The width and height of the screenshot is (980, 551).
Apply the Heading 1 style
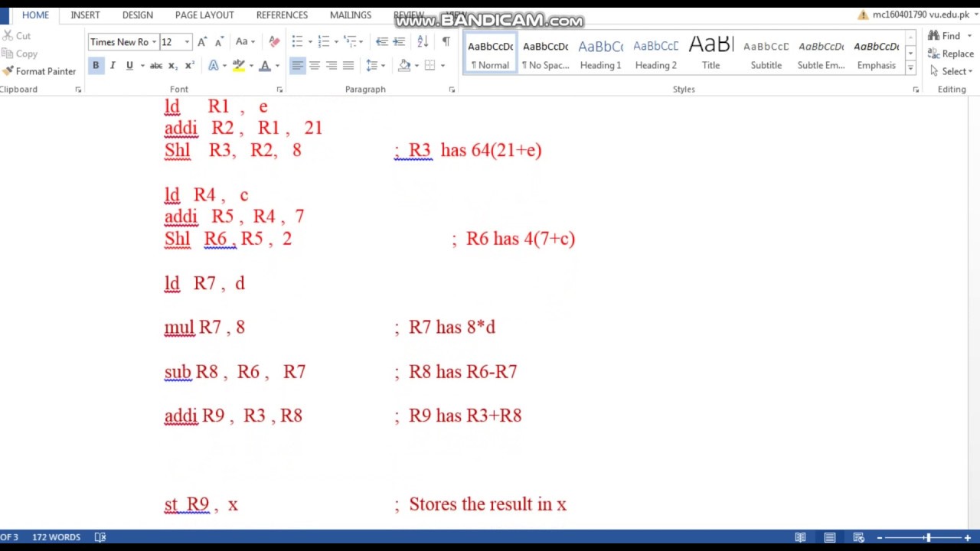(x=600, y=54)
